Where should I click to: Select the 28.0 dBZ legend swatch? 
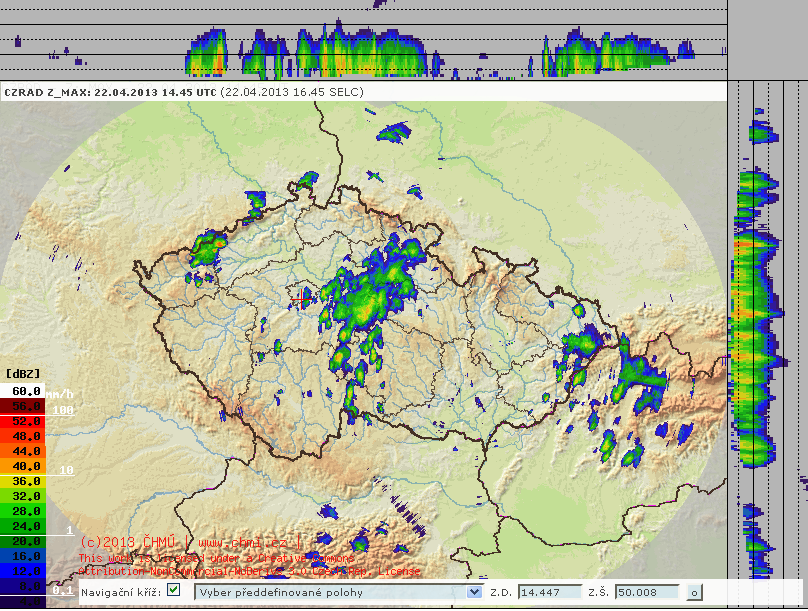[23, 511]
